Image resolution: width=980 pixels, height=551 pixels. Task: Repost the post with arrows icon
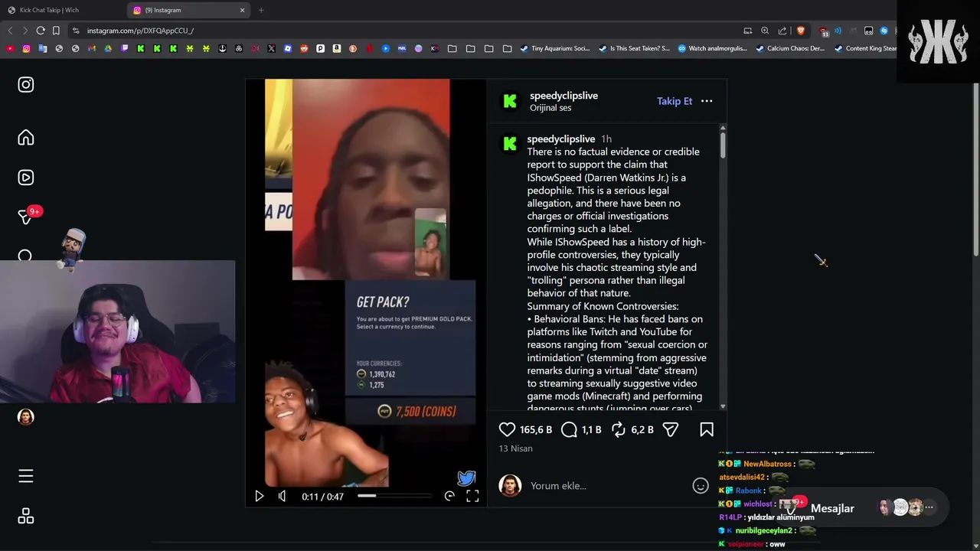click(619, 429)
